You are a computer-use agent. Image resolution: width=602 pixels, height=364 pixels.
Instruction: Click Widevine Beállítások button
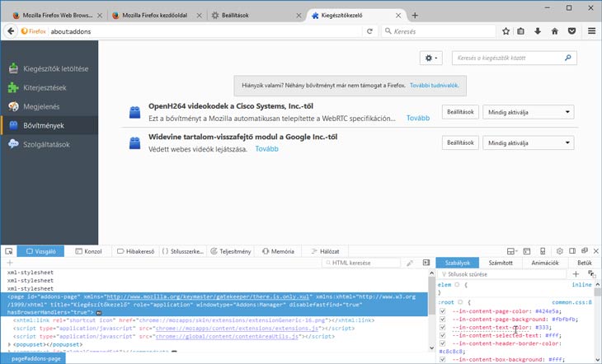460,142
